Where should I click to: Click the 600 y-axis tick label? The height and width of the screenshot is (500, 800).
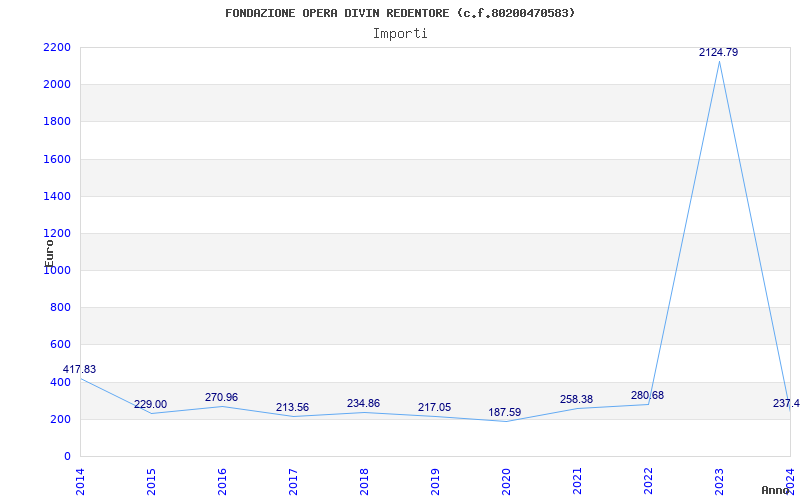(60, 345)
